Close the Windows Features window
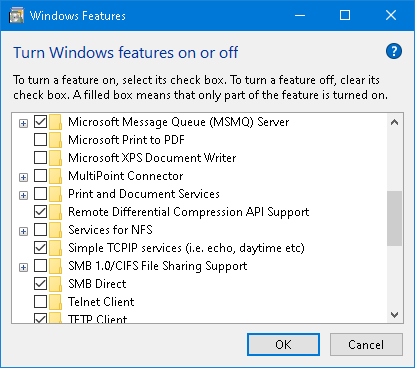The image size is (415, 368). [391, 15]
